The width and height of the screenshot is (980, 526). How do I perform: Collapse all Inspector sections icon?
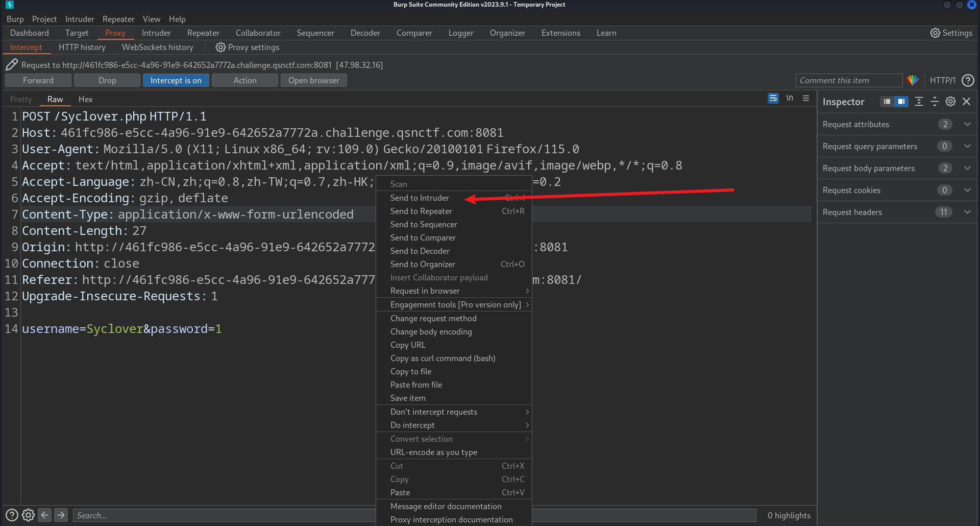[x=935, y=102]
